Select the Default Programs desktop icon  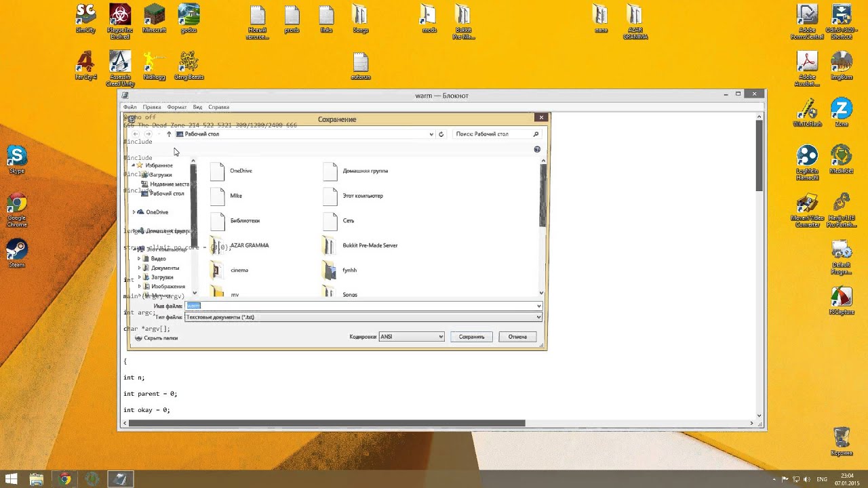point(842,257)
